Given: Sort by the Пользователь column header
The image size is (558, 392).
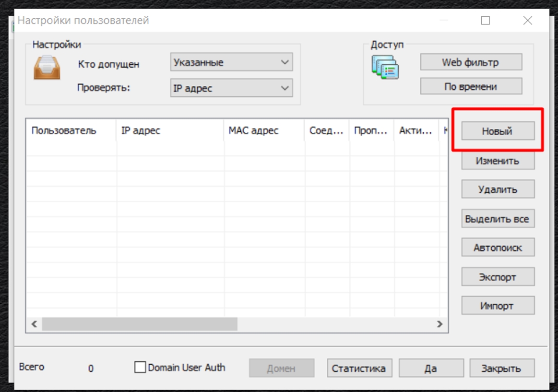Looking at the screenshot, I should pos(71,130).
